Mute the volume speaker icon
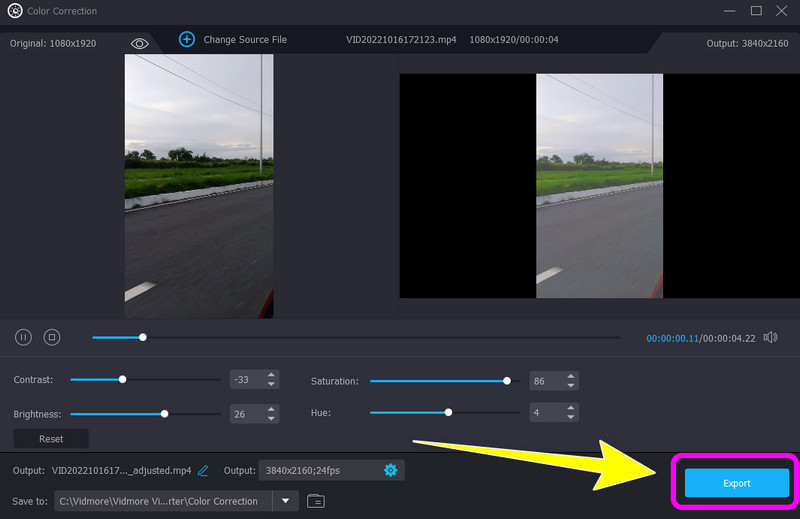 770,337
